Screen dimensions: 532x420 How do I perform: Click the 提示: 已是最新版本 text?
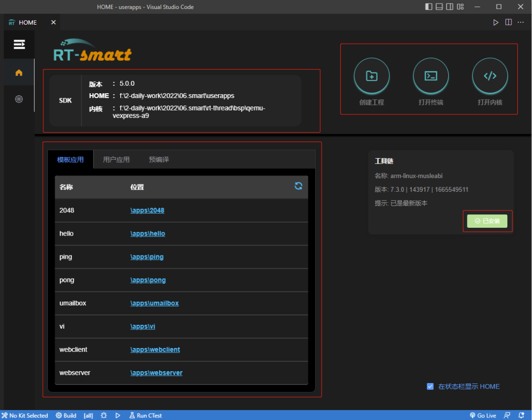[400, 203]
